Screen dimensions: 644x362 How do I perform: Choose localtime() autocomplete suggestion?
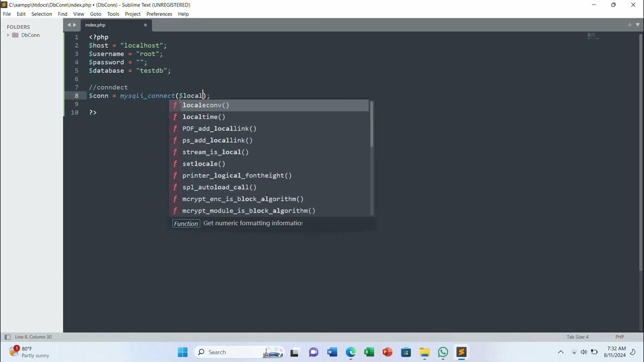tap(269, 117)
